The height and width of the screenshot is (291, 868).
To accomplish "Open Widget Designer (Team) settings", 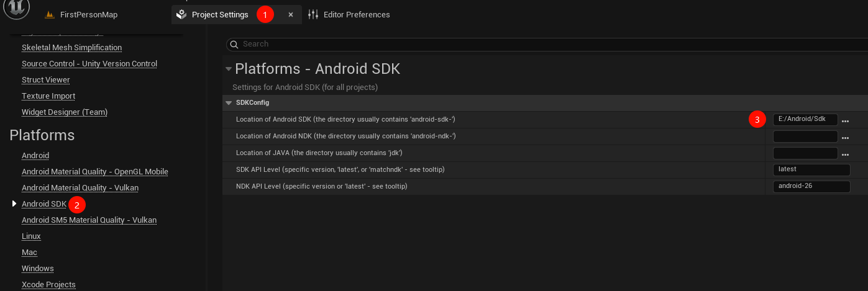I will coord(65,112).
